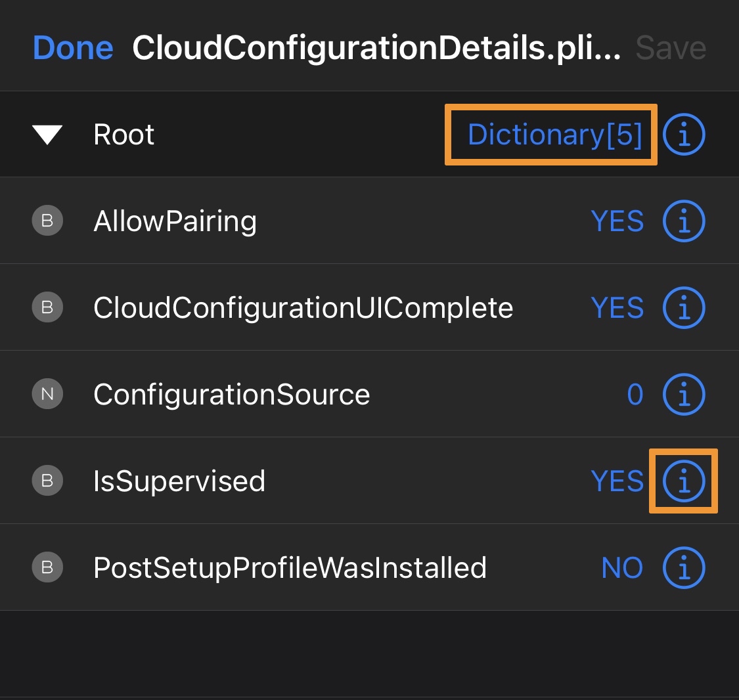Tap Done to close the editor
This screenshot has width=739, height=700.
pyautogui.click(x=73, y=48)
